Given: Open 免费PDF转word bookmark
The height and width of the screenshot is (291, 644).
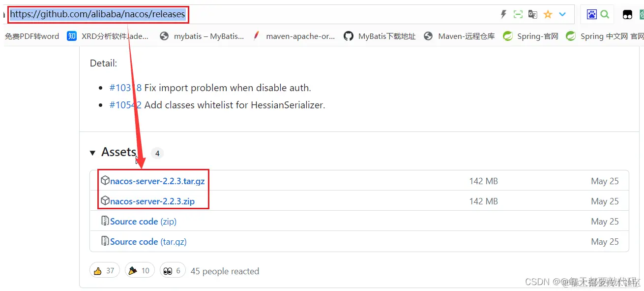Looking at the screenshot, I should 32,36.
